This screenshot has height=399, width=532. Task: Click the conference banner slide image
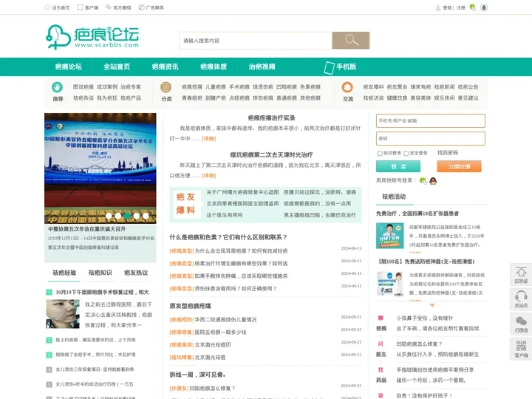[x=100, y=168]
